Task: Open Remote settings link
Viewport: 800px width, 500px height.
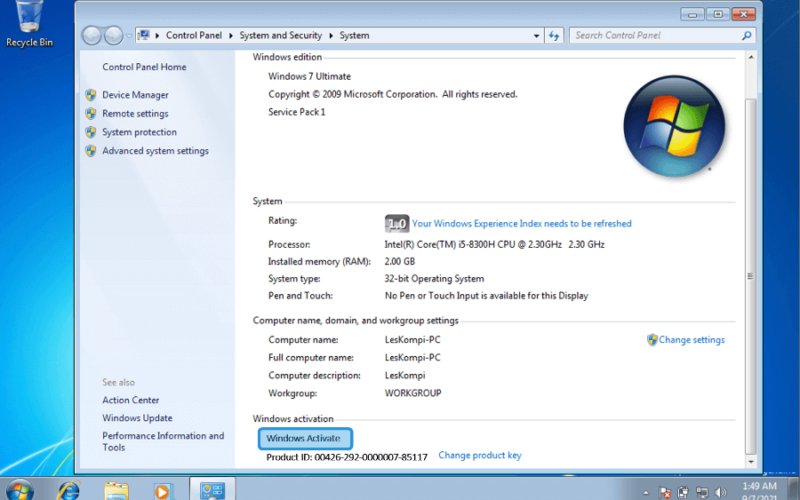Action: click(x=135, y=114)
